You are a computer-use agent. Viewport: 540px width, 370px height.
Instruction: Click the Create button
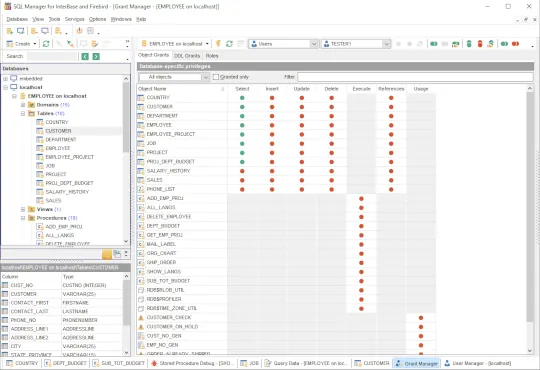(x=19, y=44)
